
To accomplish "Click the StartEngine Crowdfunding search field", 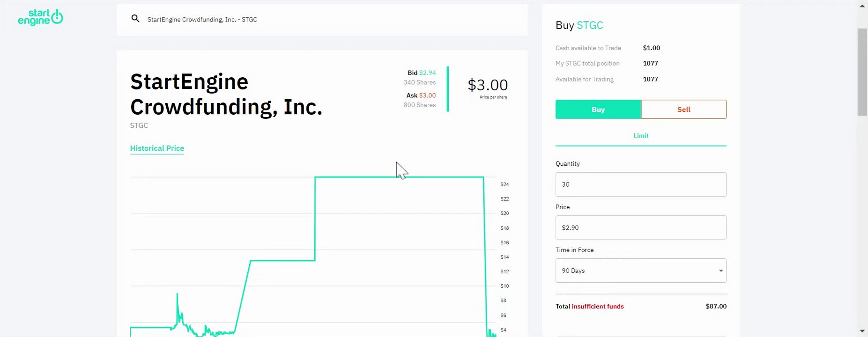I will pyautogui.click(x=328, y=20).
